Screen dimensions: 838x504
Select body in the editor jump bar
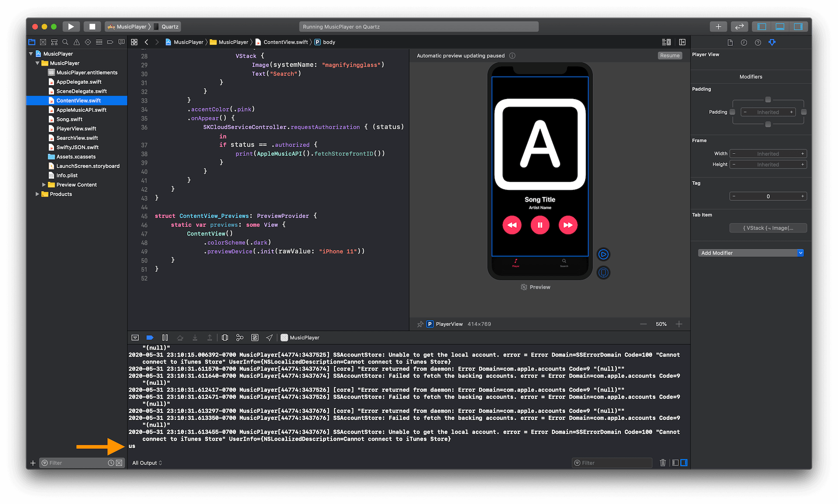[328, 42]
